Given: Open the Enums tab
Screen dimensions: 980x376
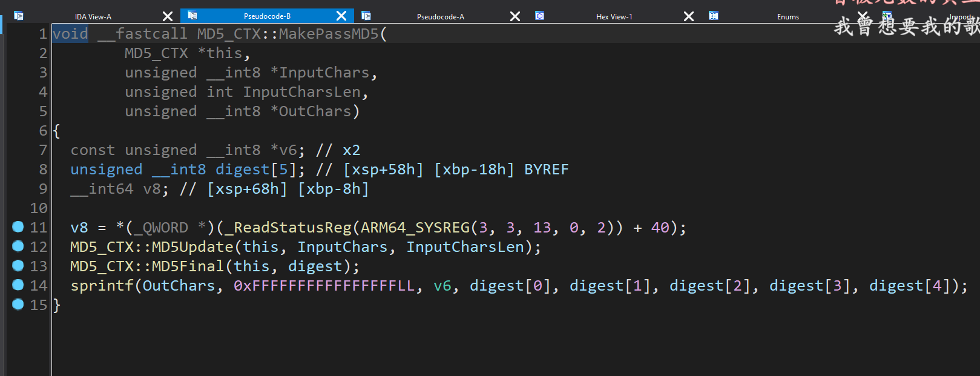Looking at the screenshot, I should (788, 16).
